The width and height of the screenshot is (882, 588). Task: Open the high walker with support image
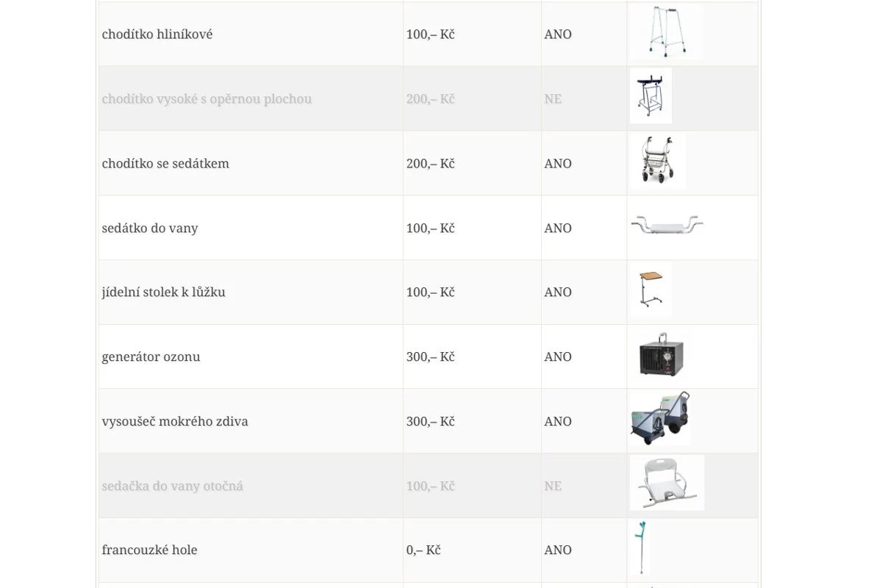click(x=650, y=96)
